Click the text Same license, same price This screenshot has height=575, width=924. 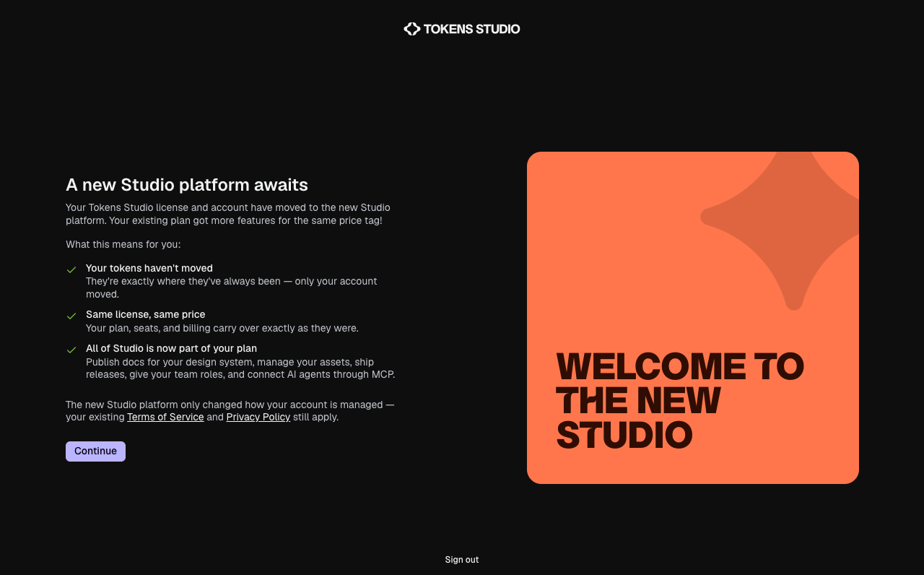146,314
